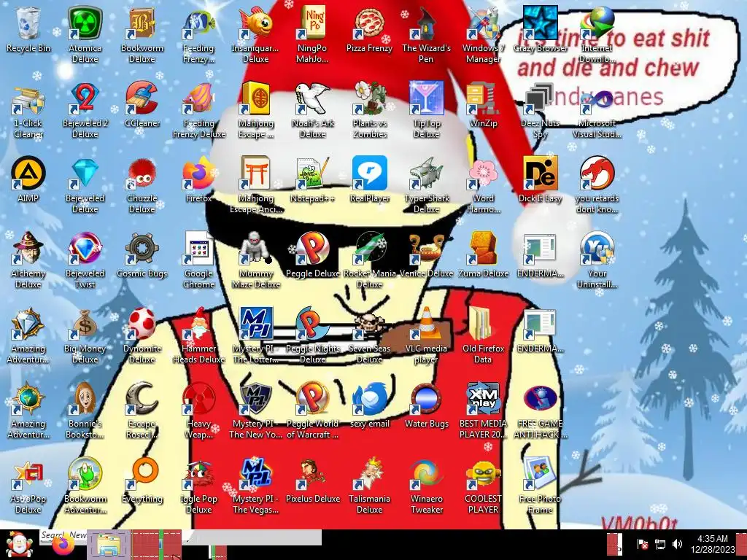Open Peggle Nights Deluxe
The width and height of the screenshot is (747, 560).
click(312, 335)
